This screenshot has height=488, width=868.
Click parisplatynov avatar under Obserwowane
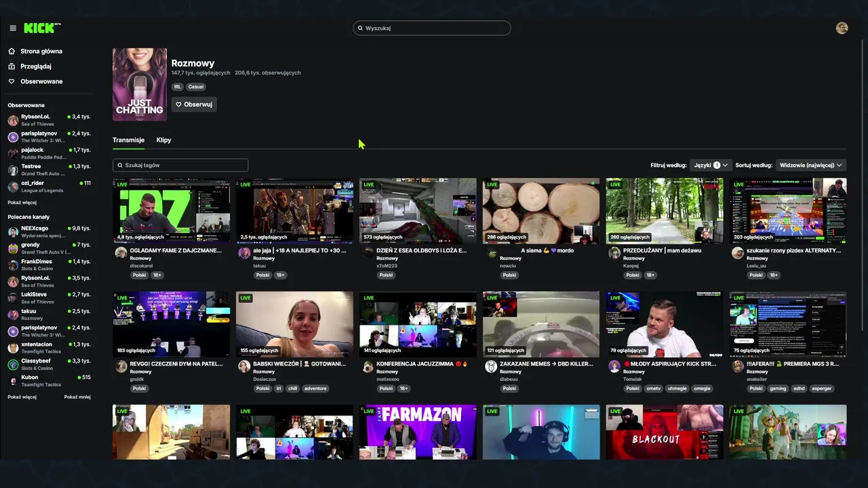[x=13, y=137]
